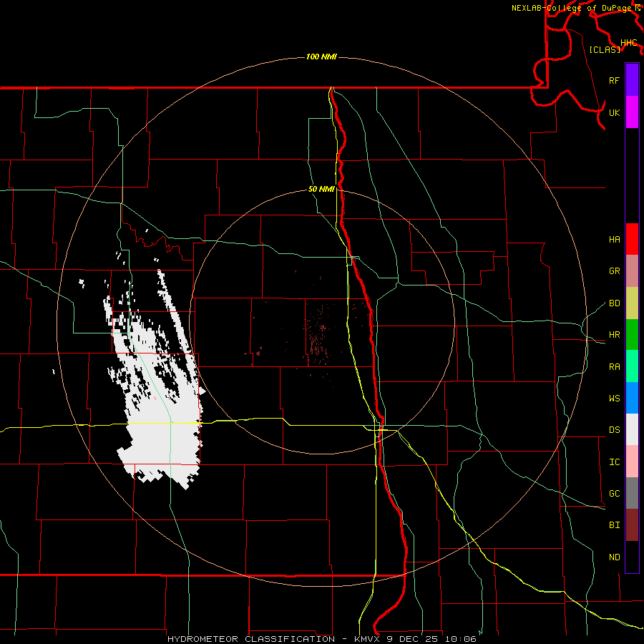
Task: Click the black ND swatch in legend
Action: [632, 557]
